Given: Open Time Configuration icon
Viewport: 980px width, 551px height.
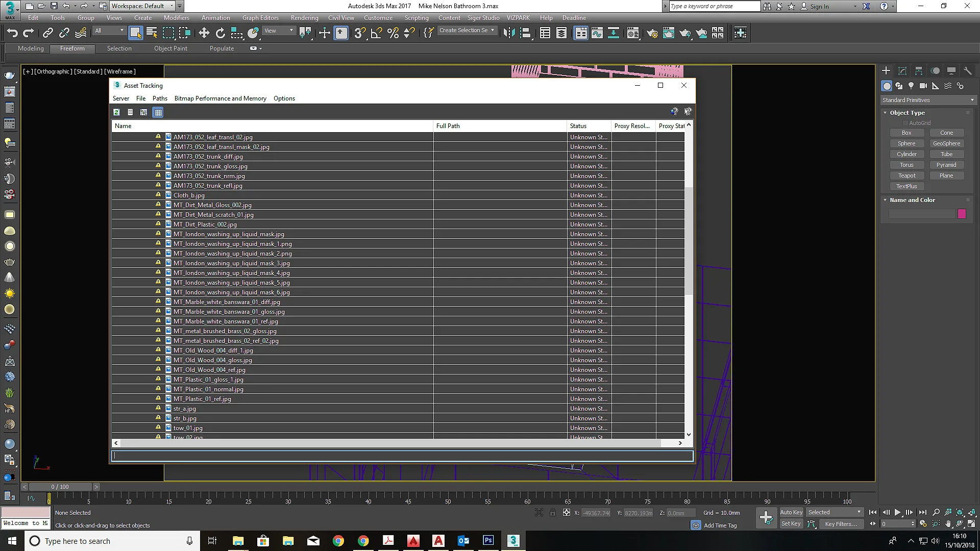Looking at the screenshot, I should click(x=923, y=523).
